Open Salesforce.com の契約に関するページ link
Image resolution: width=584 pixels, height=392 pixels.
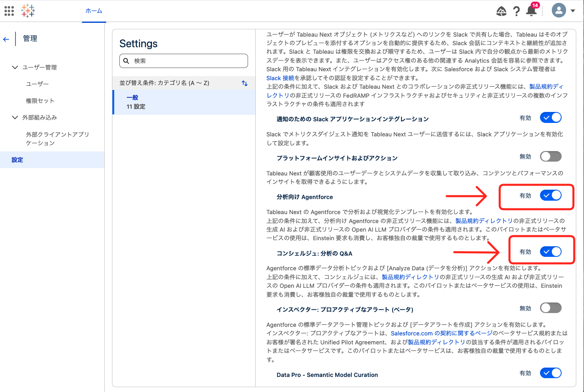pyautogui.click(x=441, y=333)
